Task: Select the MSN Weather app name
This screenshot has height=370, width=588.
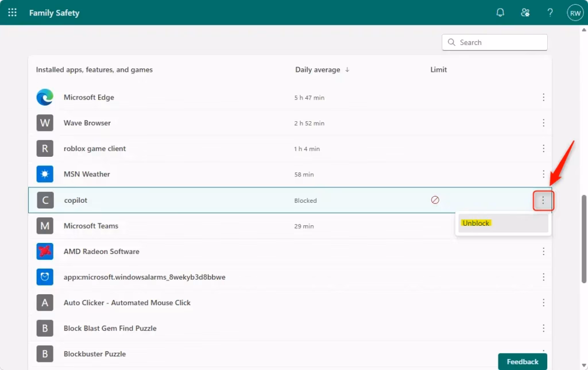Action: (x=87, y=174)
